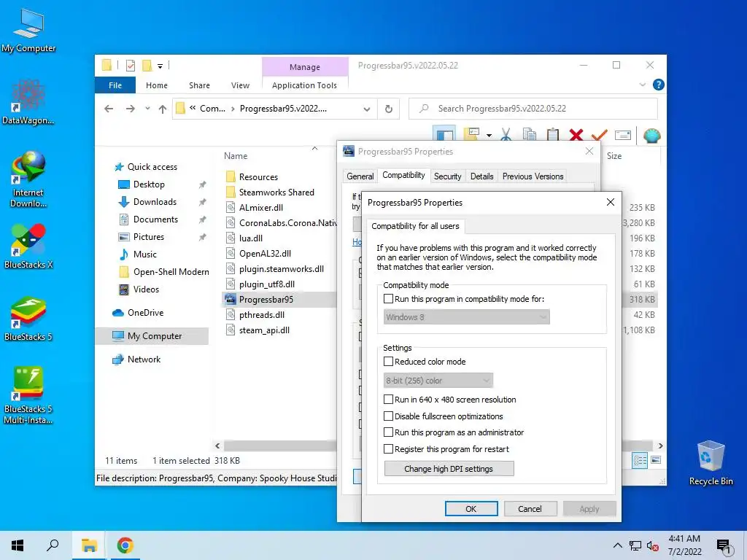Open My Computer desktop icon
The image size is (747, 560).
click(28, 31)
